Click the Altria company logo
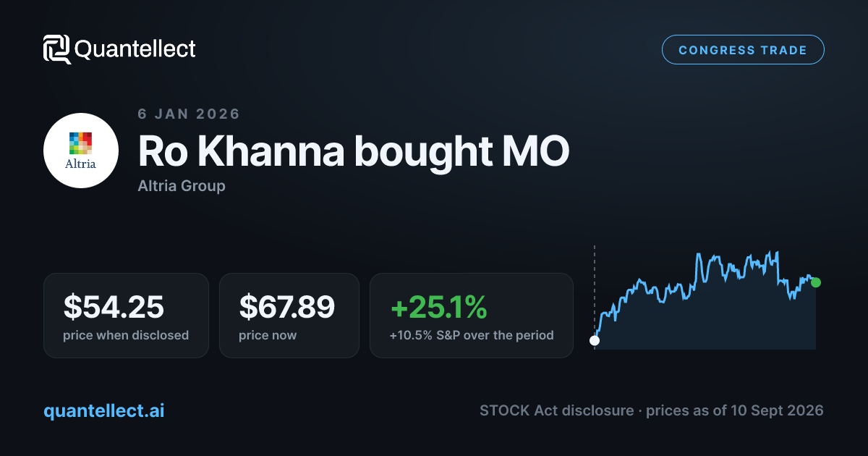This screenshot has width=868, height=456. coord(81,151)
